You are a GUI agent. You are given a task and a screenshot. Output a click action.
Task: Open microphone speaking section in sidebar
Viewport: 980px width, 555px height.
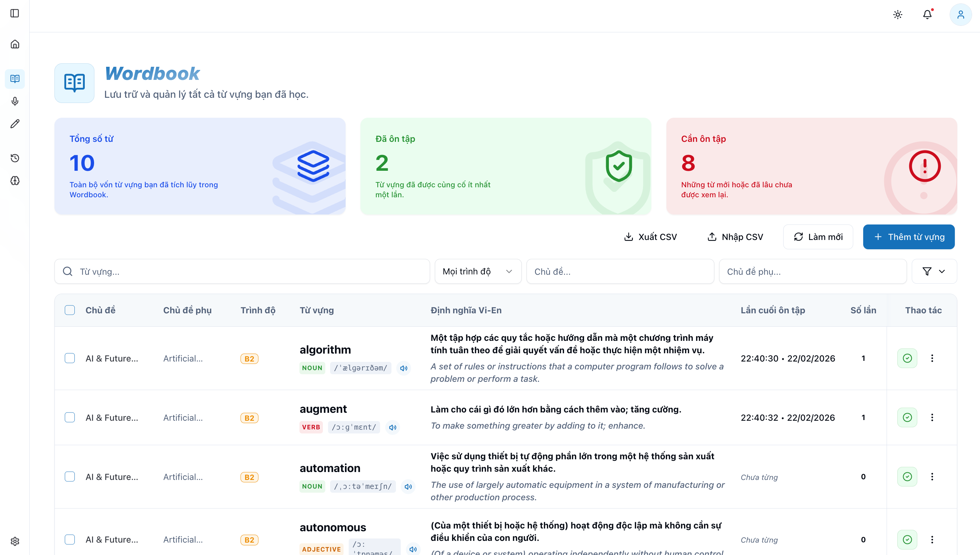15,101
